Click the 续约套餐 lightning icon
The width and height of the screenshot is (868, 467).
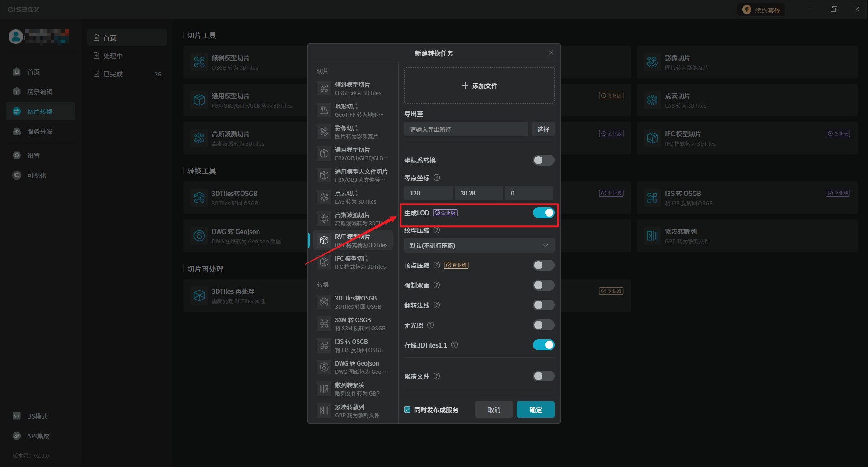point(747,10)
